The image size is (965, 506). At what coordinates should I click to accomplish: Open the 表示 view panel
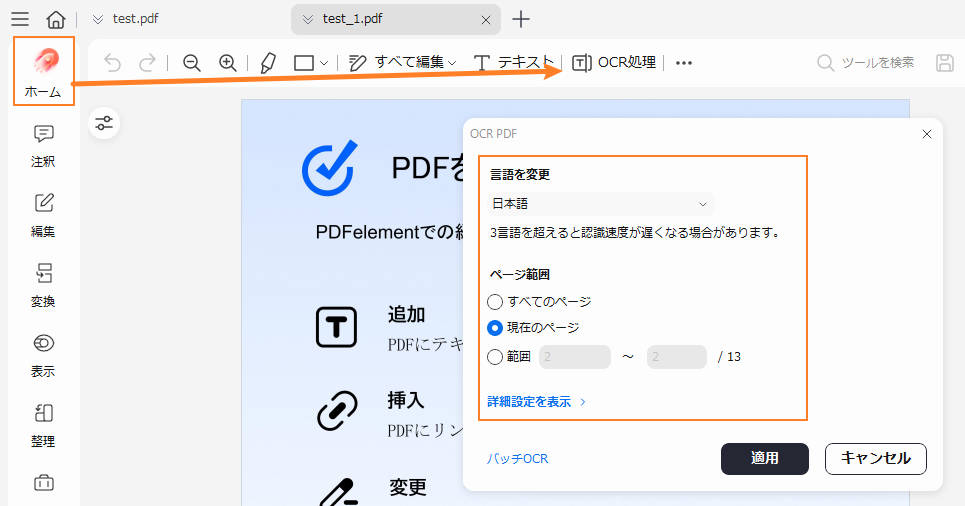pyautogui.click(x=43, y=355)
